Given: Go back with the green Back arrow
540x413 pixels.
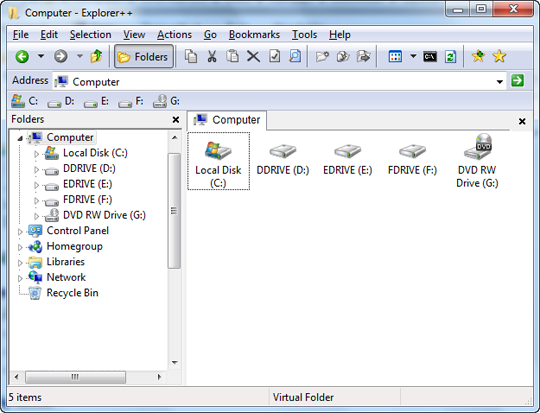Looking at the screenshot, I should tap(22, 56).
